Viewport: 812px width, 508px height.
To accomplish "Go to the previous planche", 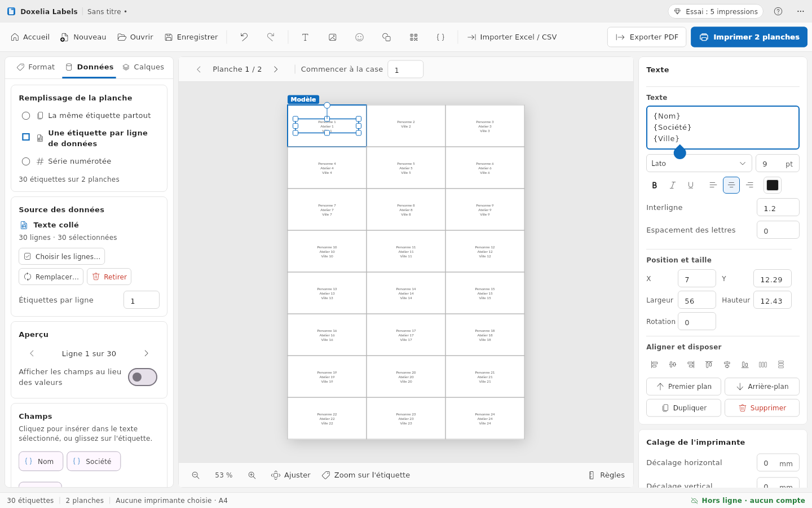I will coord(198,69).
